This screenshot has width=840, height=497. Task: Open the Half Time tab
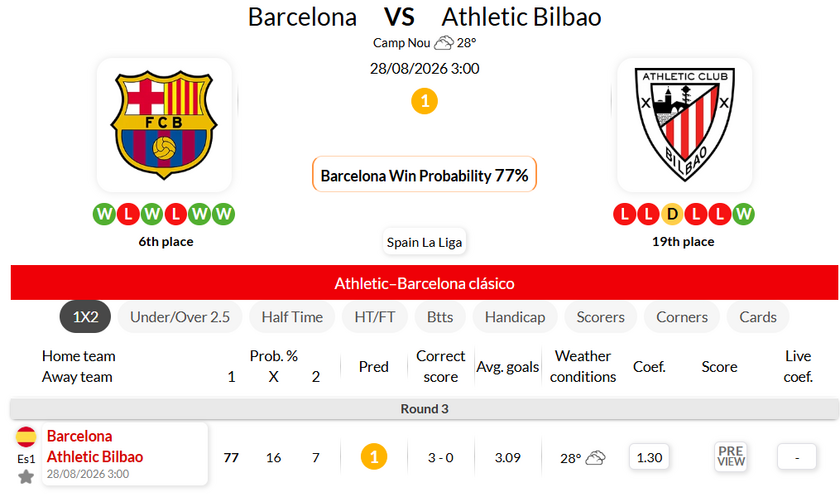[x=292, y=317]
